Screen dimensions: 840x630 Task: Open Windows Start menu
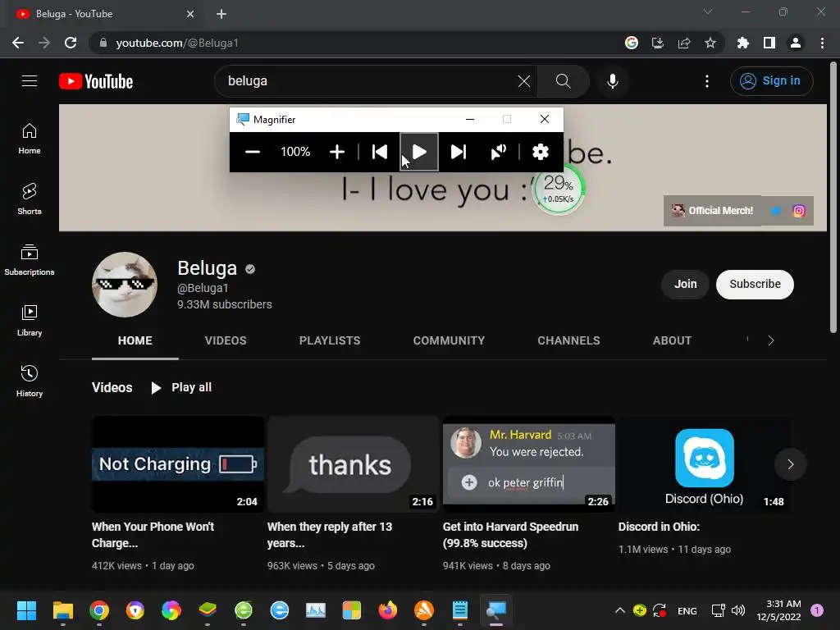[x=26, y=610]
